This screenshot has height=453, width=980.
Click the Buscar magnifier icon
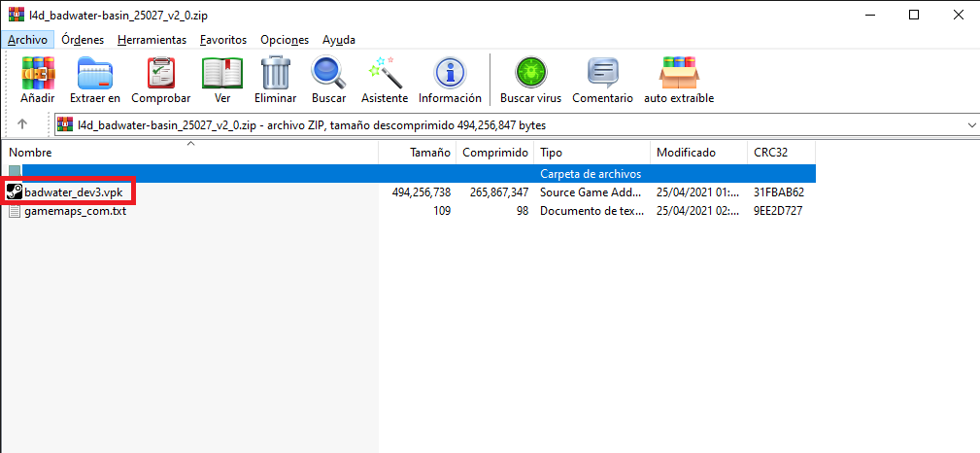coord(328,73)
